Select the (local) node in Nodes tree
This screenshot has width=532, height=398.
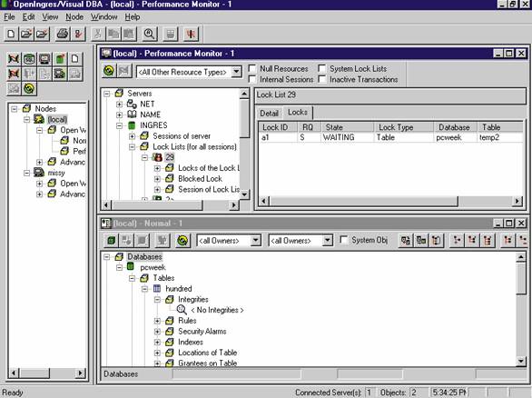click(x=57, y=119)
